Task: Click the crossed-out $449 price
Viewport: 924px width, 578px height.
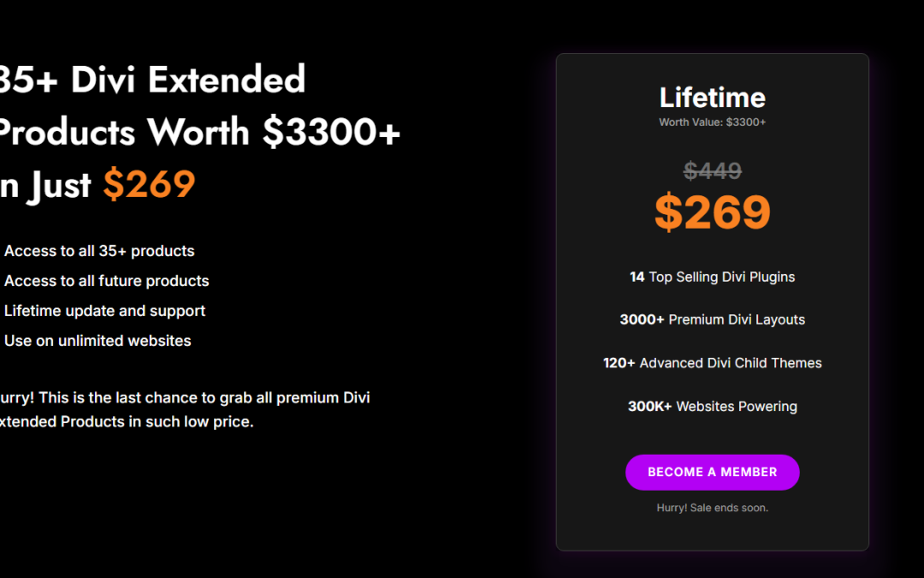Action: [x=712, y=171]
